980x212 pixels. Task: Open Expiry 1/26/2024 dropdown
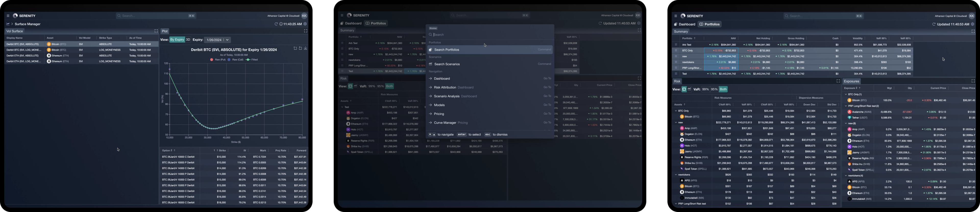(217, 40)
